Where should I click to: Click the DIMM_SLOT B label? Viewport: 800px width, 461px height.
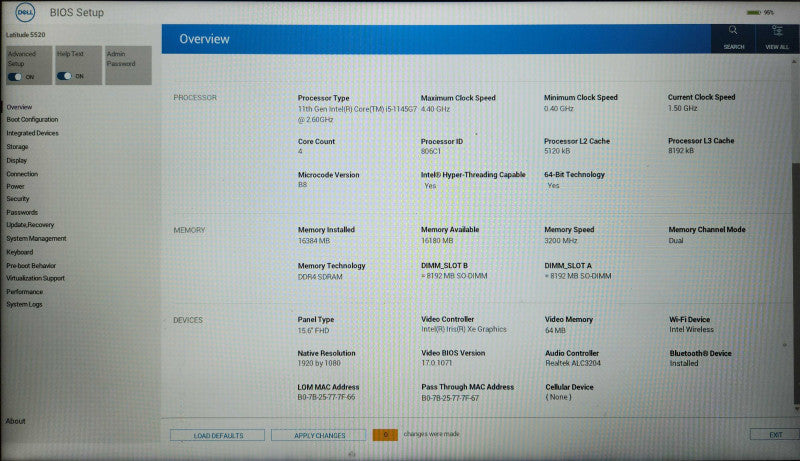pos(444,266)
